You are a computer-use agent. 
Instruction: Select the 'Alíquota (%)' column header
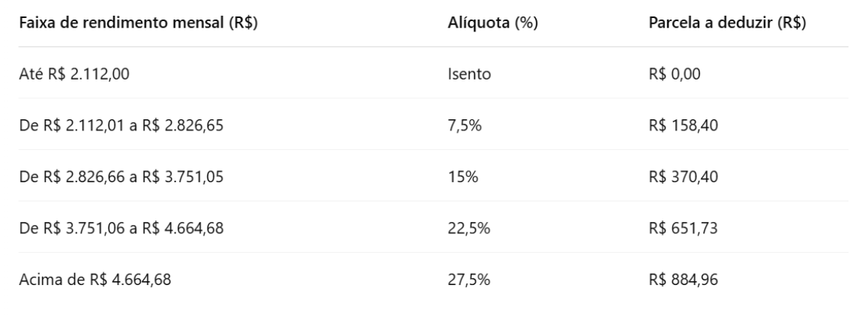point(492,24)
